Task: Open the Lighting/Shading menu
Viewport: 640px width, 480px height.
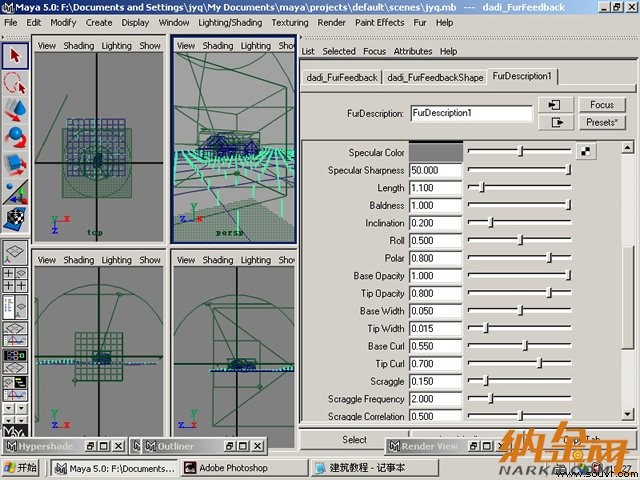Action: pos(230,23)
